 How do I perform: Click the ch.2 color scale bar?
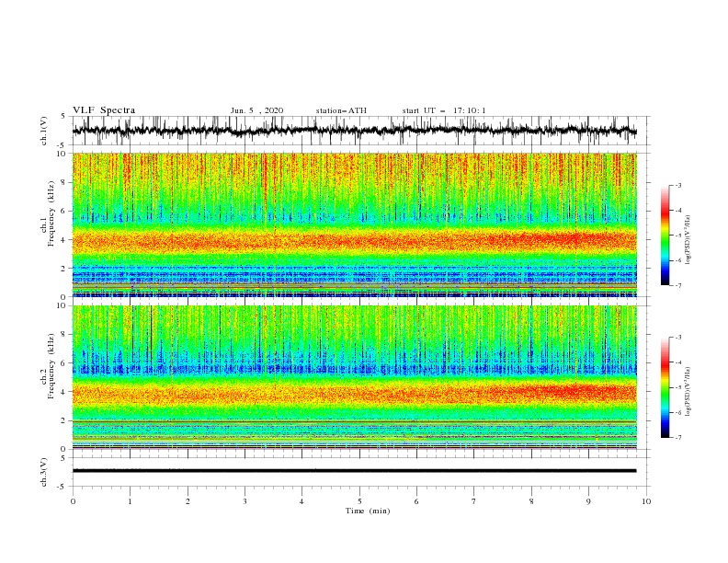point(665,387)
